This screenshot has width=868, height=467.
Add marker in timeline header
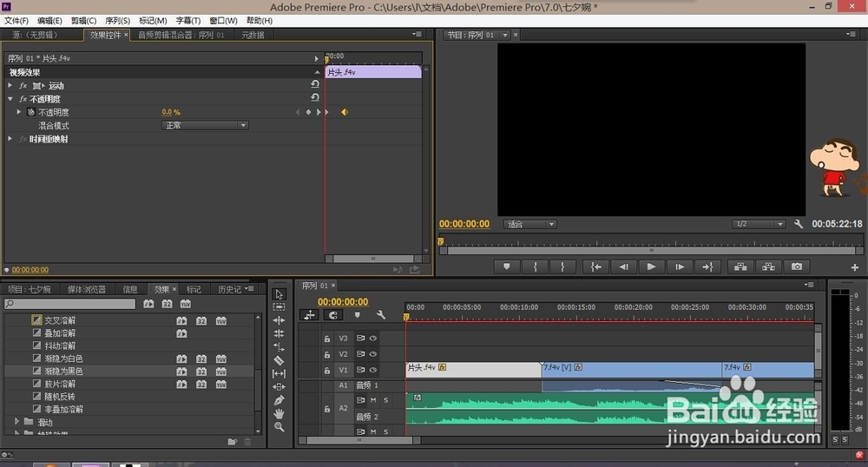tap(357, 315)
